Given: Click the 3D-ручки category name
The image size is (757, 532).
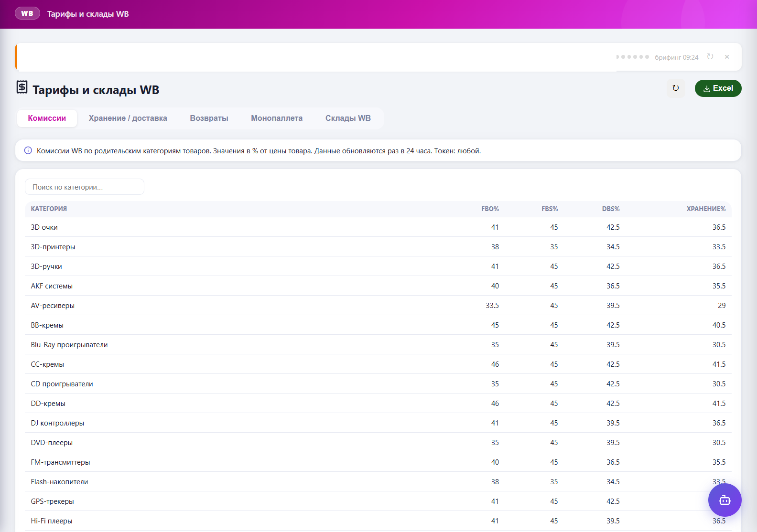Looking at the screenshot, I should pos(46,266).
